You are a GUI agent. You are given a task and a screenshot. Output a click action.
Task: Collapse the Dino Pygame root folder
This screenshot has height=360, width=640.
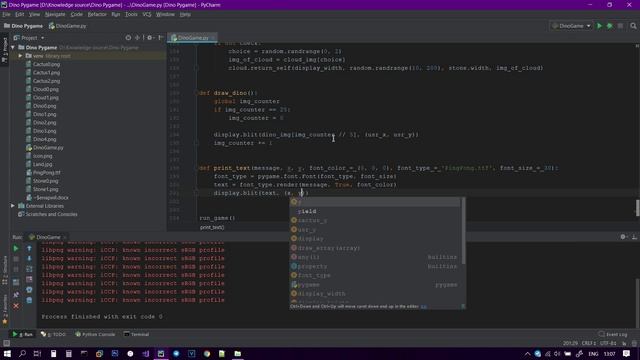[13, 47]
